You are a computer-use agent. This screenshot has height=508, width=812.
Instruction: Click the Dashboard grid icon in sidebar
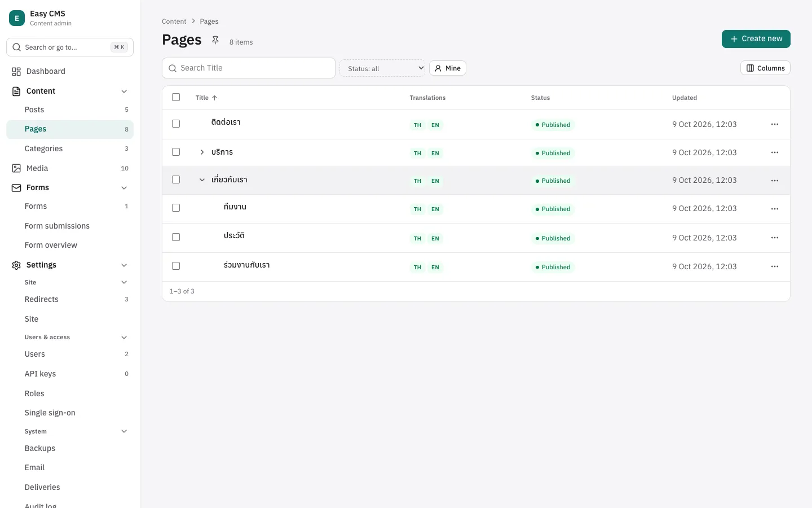click(x=16, y=72)
